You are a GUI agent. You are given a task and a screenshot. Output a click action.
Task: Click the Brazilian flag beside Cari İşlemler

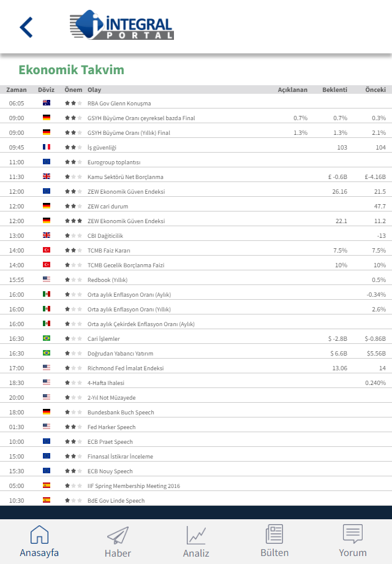pos(47,338)
